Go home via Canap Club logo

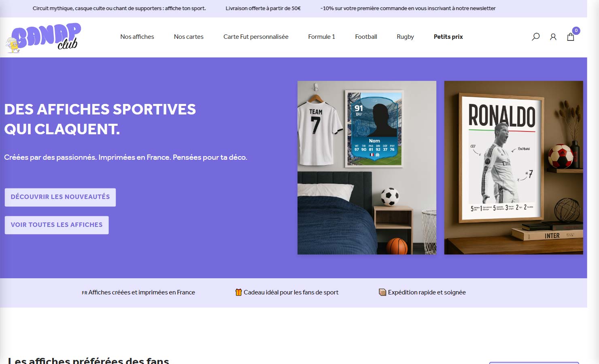pyautogui.click(x=44, y=38)
